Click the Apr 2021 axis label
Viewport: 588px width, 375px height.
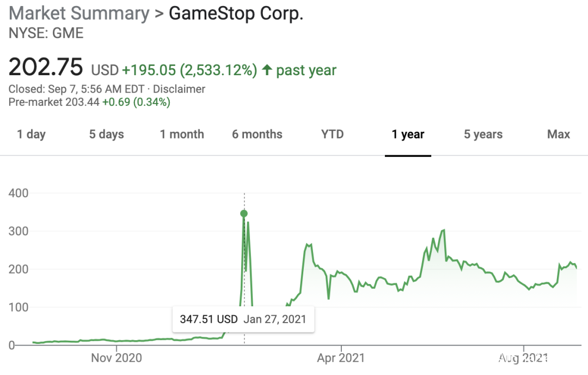tap(341, 358)
